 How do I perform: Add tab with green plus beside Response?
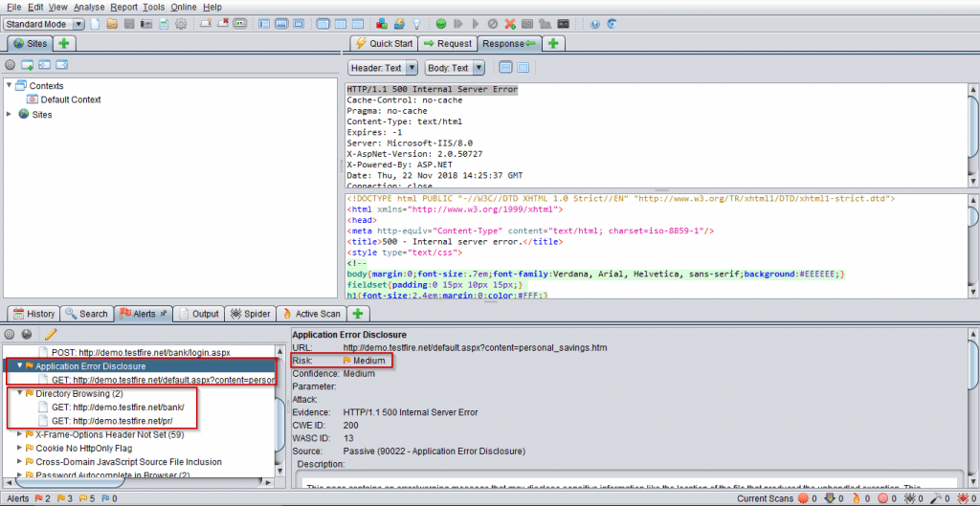tap(552, 43)
